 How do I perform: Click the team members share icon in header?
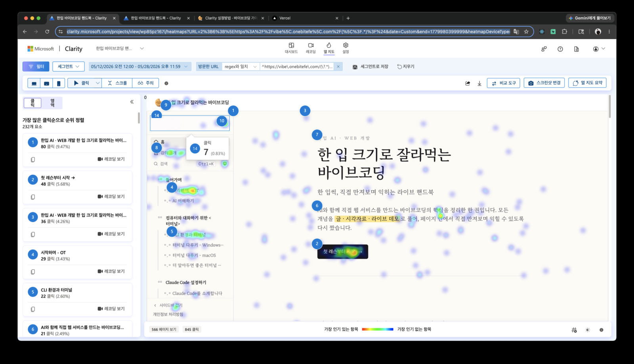(x=544, y=49)
